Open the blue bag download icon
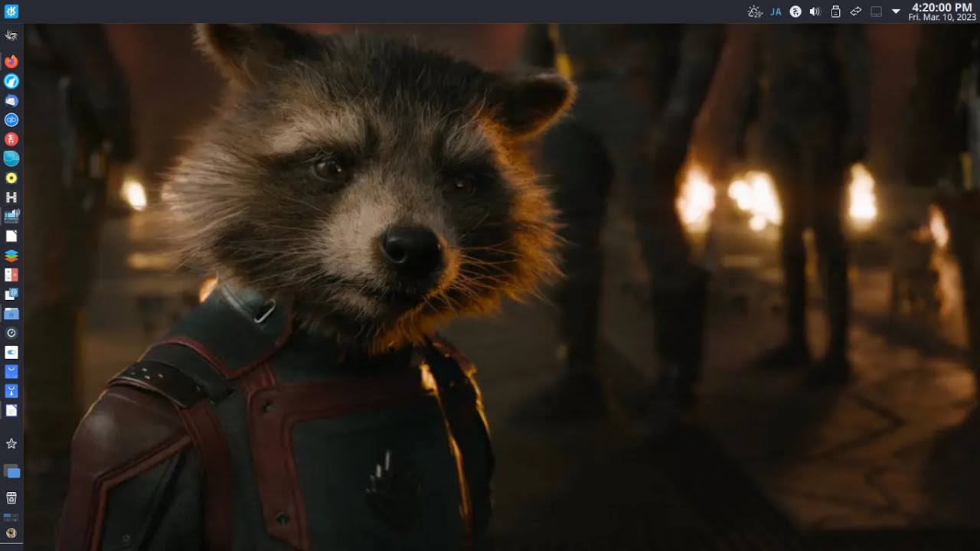Screen dimensions: 980x551 [x=11, y=391]
